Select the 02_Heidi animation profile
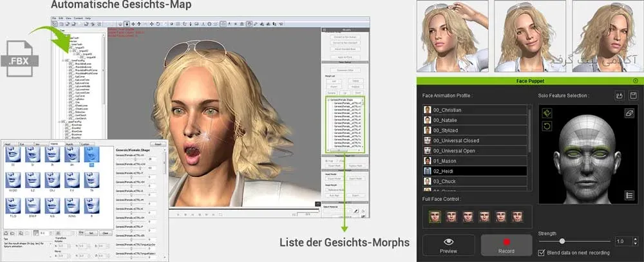The width and height of the screenshot is (644, 262). [x=475, y=171]
